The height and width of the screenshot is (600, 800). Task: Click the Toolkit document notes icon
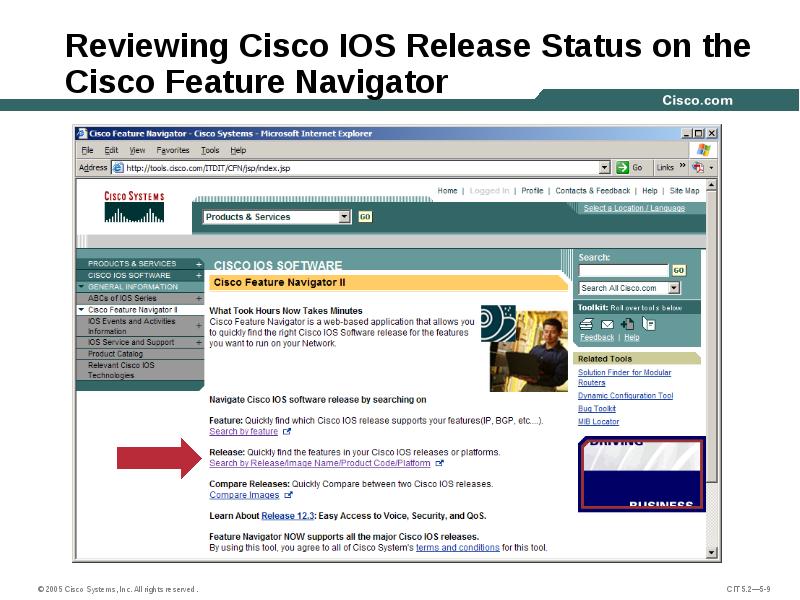(648, 323)
